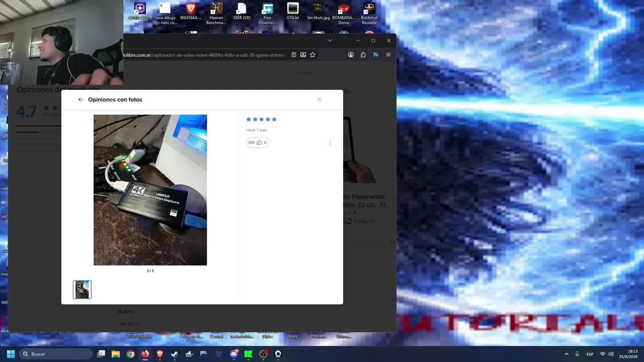Click the large capture card review photo
Viewport: 644px width, 362px height.
150,190
